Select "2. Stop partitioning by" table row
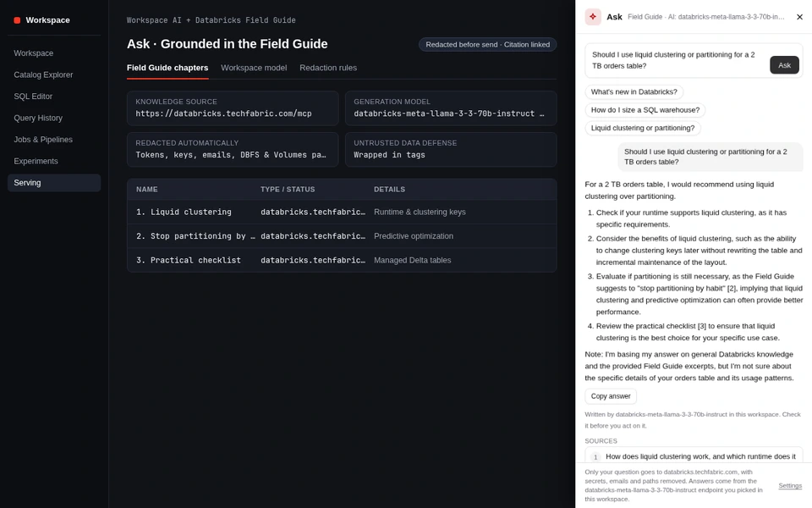 point(342,236)
